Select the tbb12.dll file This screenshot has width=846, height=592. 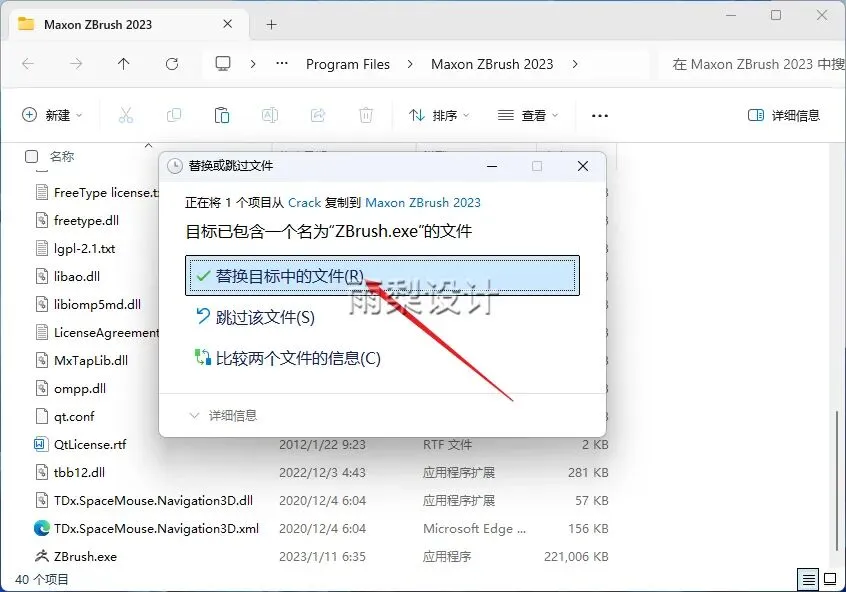coord(79,473)
